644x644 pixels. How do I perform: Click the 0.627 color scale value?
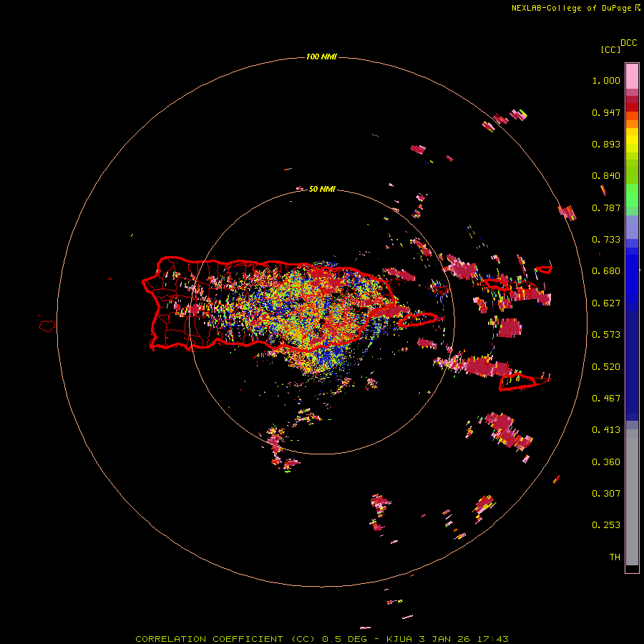pyautogui.click(x=606, y=303)
